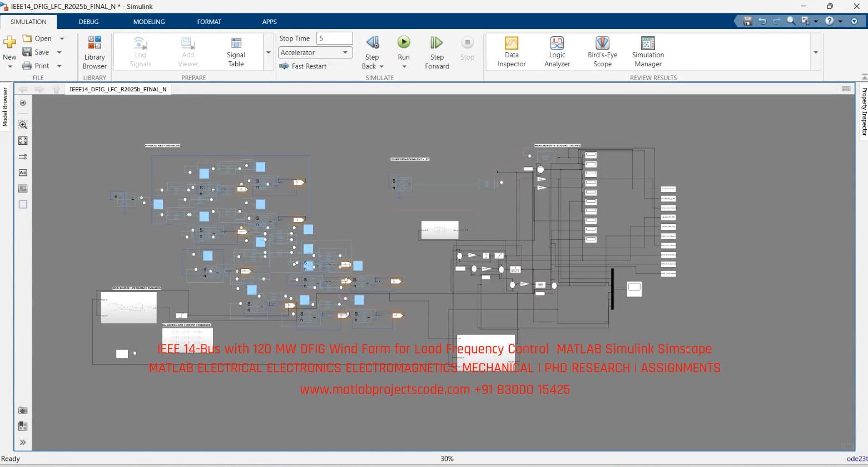868x467 pixels.
Task: Click the viewmarks icon below camera
Action: 23,426
